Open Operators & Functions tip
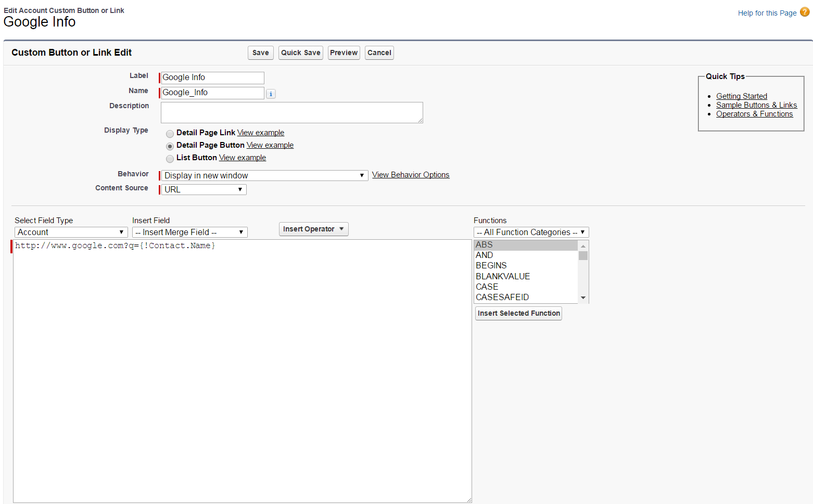813x504 pixels. click(755, 114)
